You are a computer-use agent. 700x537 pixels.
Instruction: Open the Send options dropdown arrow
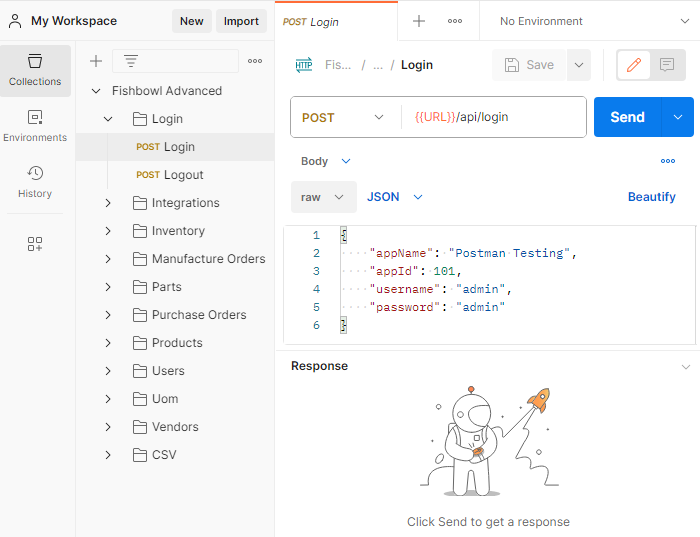pos(678,117)
